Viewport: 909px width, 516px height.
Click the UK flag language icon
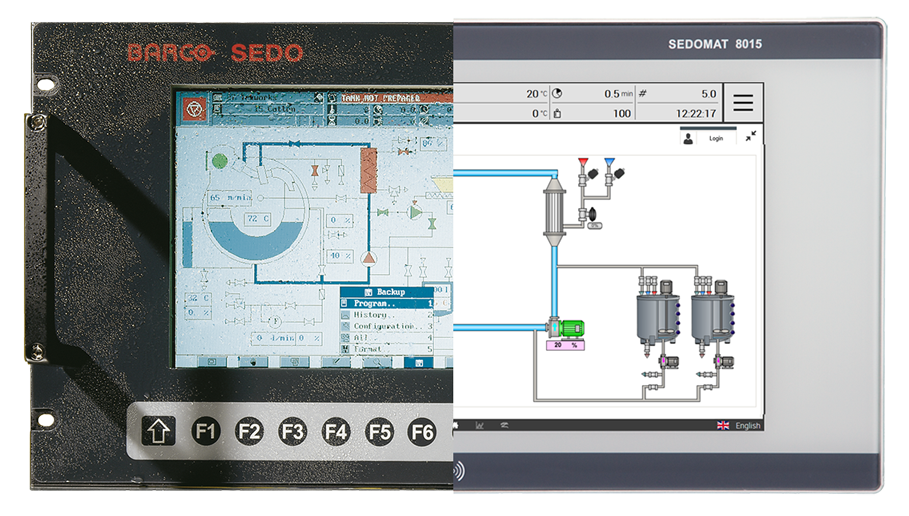pos(723,426)
